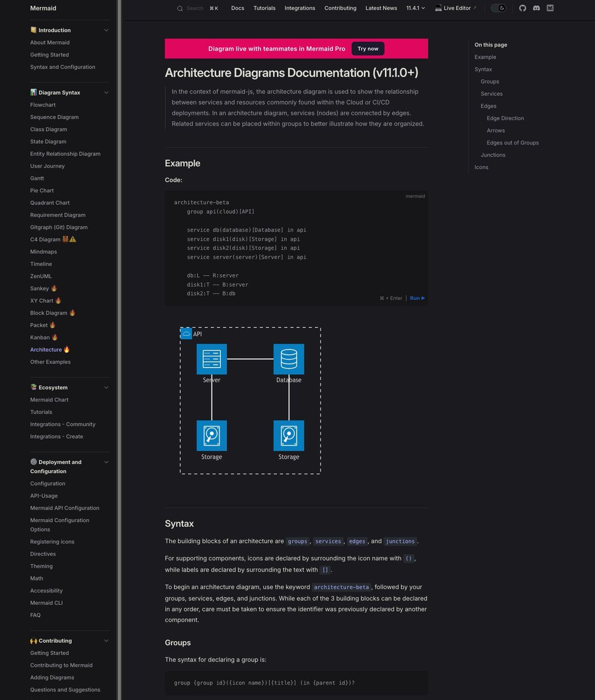This screenshot has height=700, width=595.
Task: Click the cloud API icon in diagram
Action: 186,334
